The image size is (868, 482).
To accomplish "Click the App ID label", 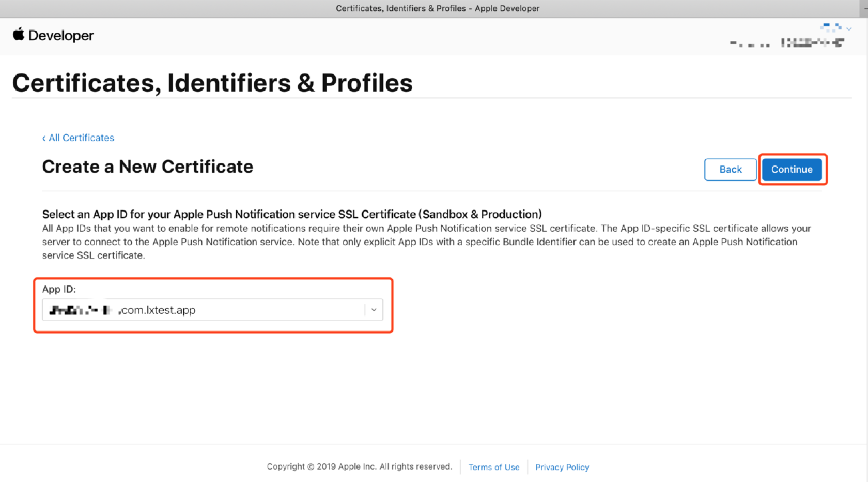I will point(59,289).
